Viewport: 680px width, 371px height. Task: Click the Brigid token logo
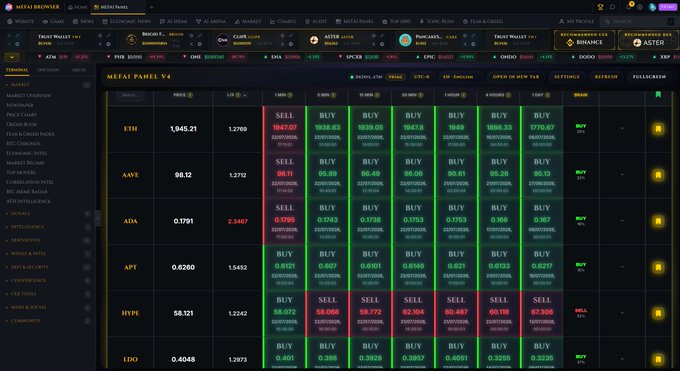click(x=131, y=40)
